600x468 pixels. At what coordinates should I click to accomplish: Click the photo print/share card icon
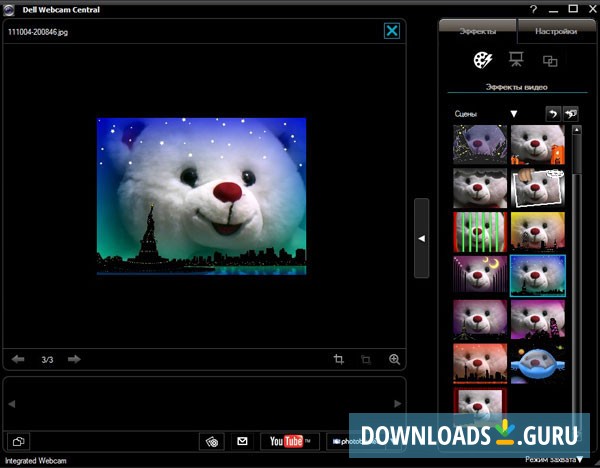212,442
